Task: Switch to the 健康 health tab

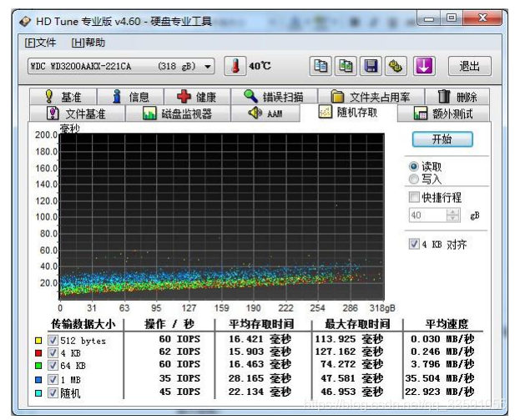Action: point(197,97)
